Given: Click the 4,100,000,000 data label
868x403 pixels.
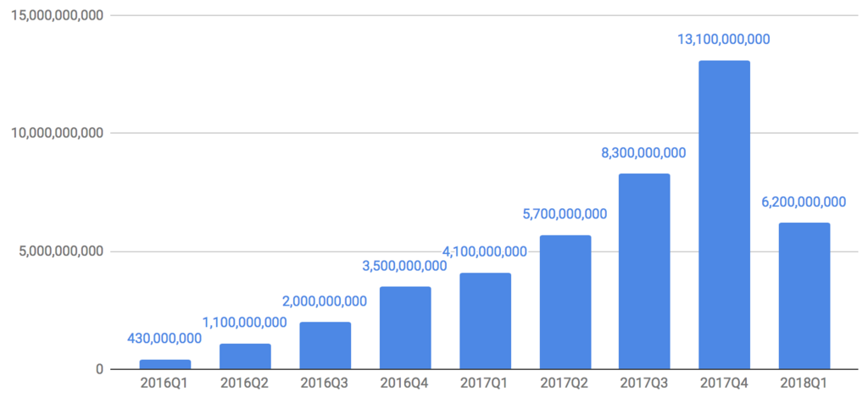Looking at the screenshot, I should tap(484, 252).
